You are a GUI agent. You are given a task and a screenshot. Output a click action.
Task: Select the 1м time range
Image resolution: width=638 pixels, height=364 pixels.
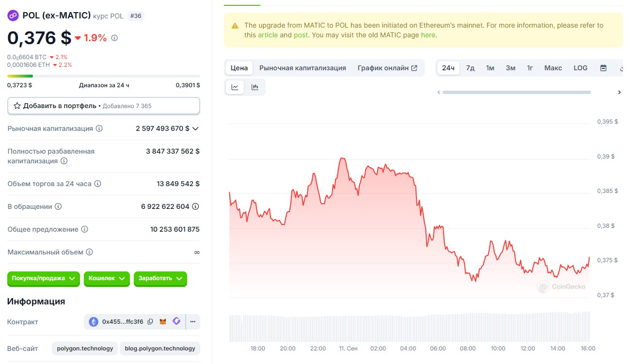point(490,68)
